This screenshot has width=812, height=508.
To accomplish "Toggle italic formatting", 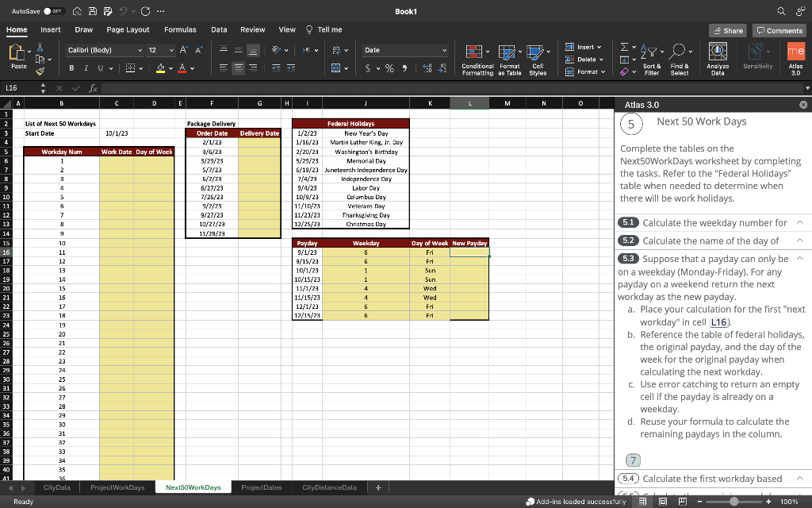I will click(86, 67).
